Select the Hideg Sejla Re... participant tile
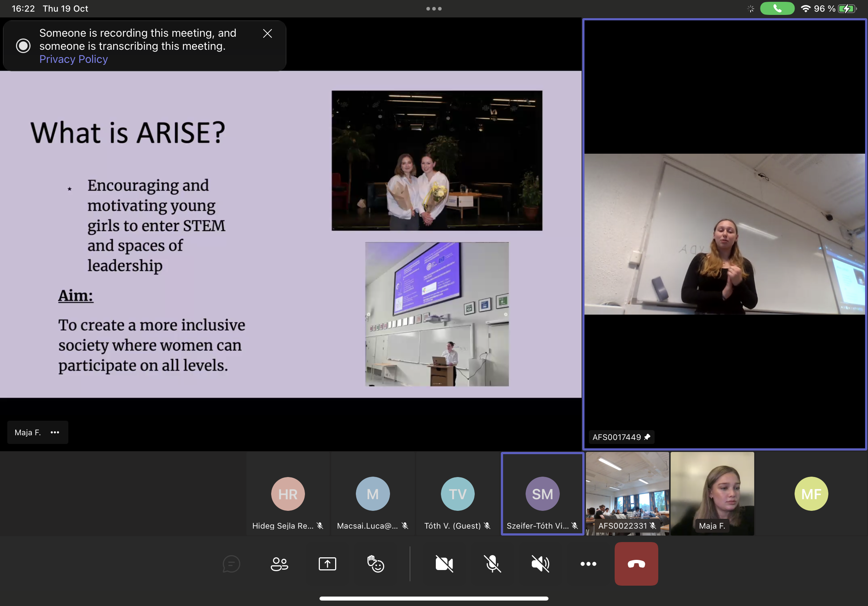The image size is (868, 606). coord(288,493)
